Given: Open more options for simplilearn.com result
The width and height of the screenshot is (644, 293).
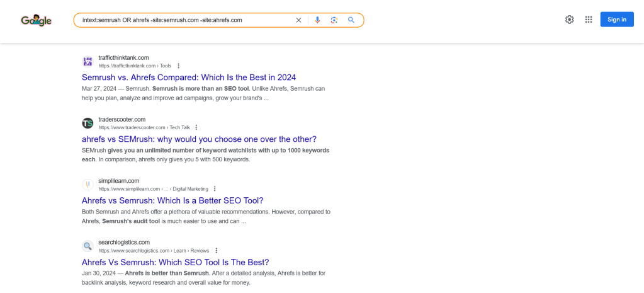Looking at the screenshot, I should point(215,189).
